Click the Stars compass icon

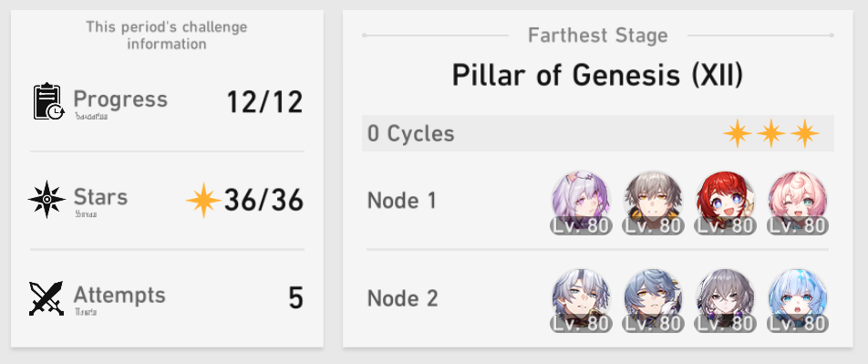coord(47,199)
